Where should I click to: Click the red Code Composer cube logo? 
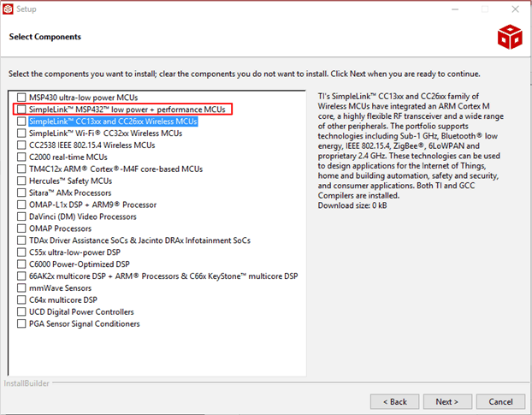pyautogui.click(x=510, y=37)
